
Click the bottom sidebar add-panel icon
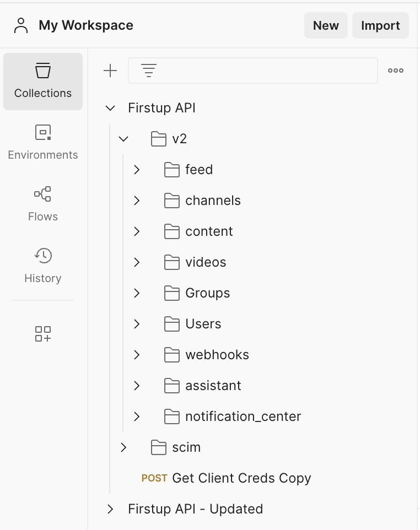point(42,334)
